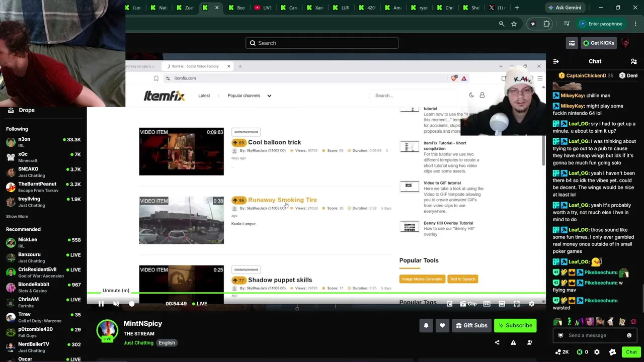Toggle theater mode in player
The width and height of the screenshot is (644, 362).
pyautogui.click(x=502, y=304)
